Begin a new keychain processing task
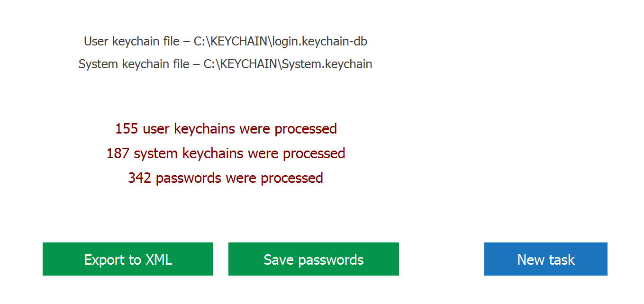This screenshot has width=644, height=304. pyautogui.click(x=545, y=259)
